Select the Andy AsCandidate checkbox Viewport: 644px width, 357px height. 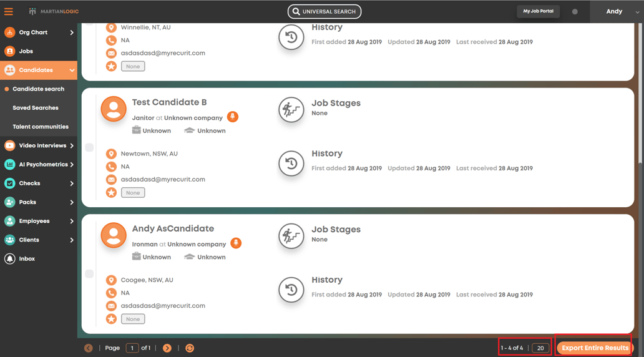[89, 273]
